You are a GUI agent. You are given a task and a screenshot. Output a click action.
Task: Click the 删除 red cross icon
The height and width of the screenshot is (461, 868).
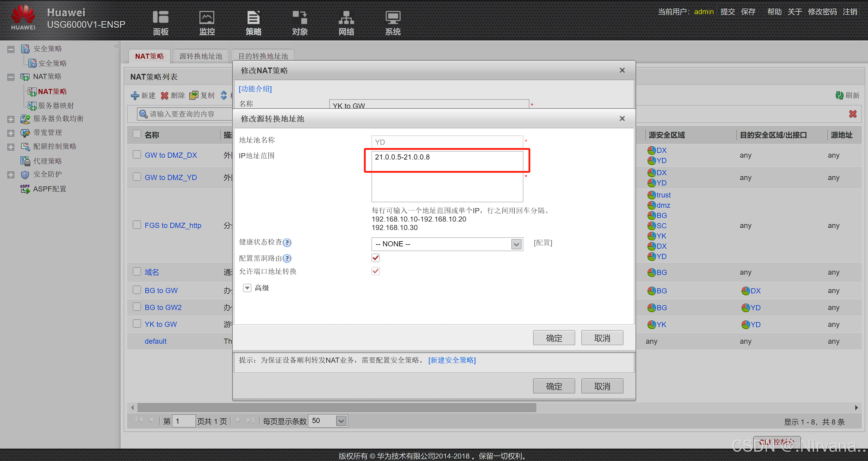(x=164, y=95)
